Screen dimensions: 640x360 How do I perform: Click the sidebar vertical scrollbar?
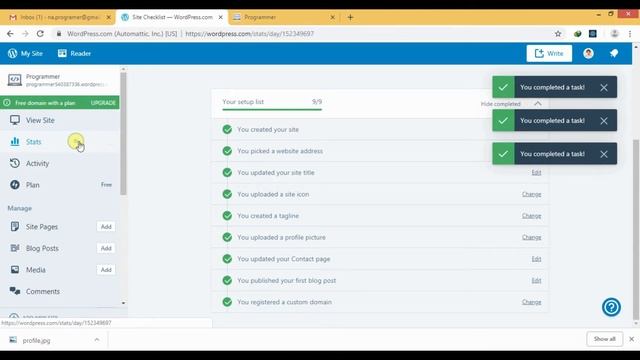[x=123, y=135]
